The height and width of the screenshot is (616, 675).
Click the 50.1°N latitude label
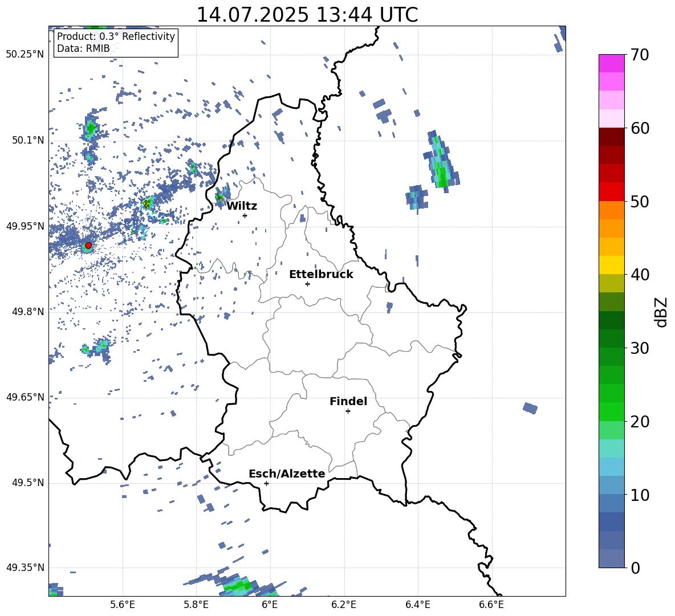(28, 140)
